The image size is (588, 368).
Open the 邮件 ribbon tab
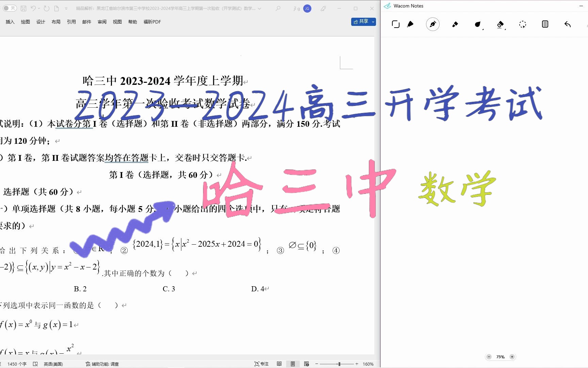point(87,22)
